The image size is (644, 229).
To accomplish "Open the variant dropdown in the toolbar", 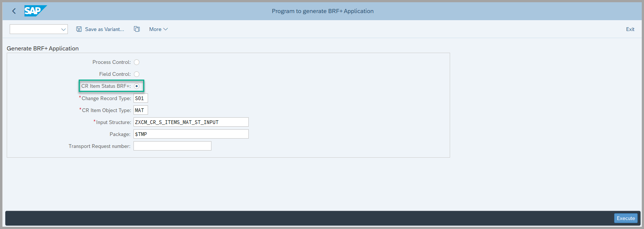I will [x=39, y=29].
